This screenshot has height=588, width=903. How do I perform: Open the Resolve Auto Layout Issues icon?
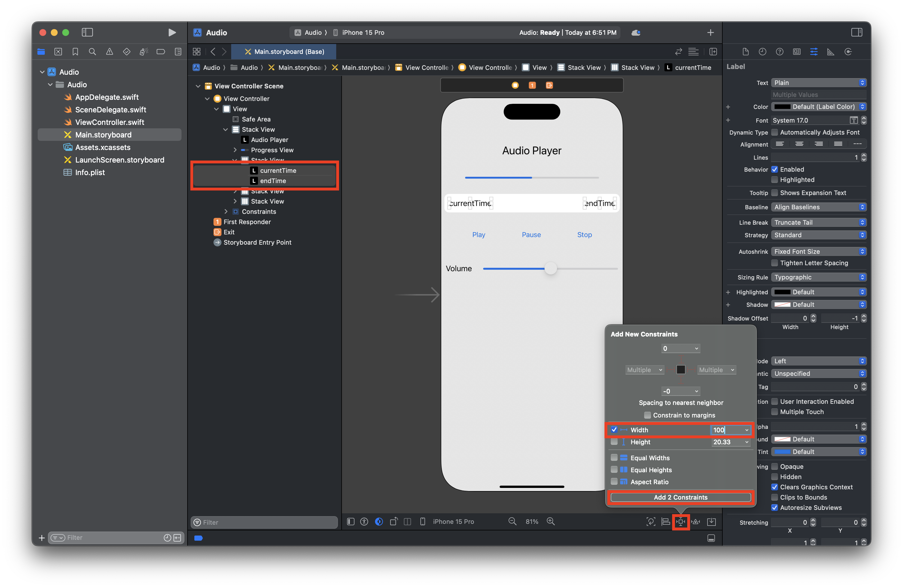click(696, 522)
